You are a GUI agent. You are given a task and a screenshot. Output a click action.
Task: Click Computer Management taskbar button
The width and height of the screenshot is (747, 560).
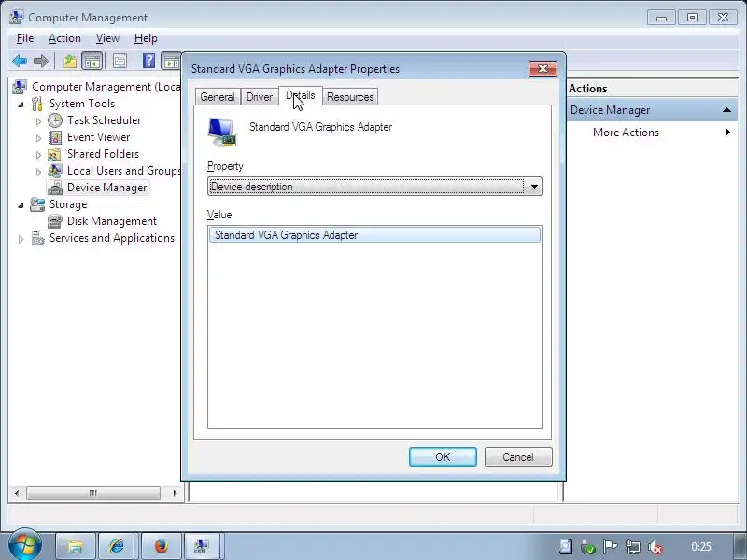pyautogui.click(x=201, y=546)
